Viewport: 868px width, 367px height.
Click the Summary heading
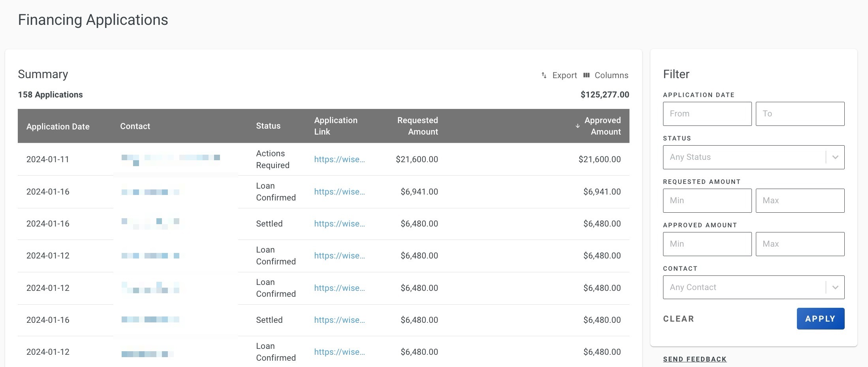click(43, 74)
